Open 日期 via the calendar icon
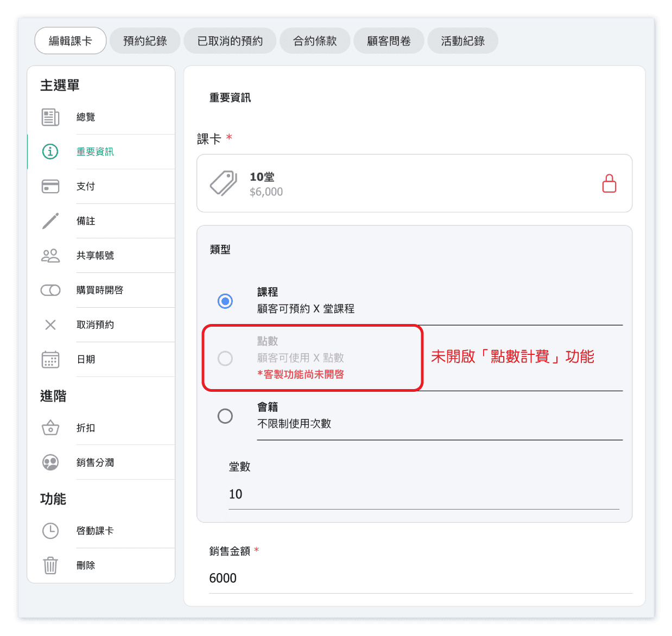 tap(50, 359)
